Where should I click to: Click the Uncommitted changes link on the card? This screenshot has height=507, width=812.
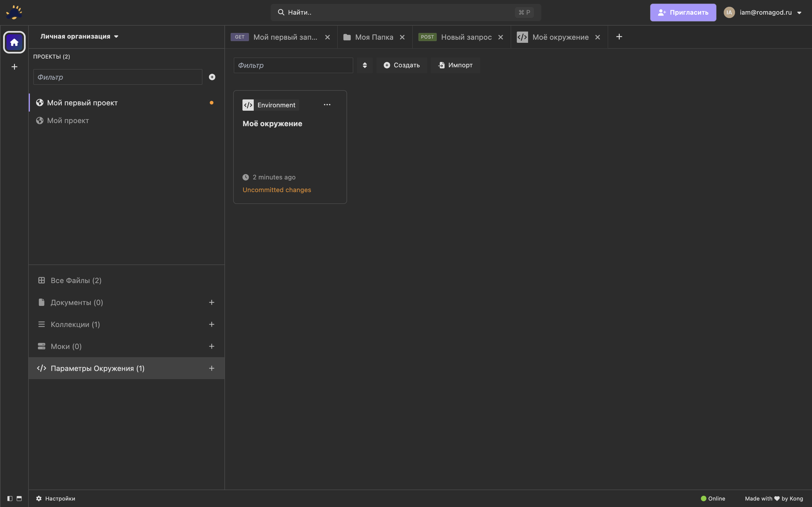[x=277, y=190]
